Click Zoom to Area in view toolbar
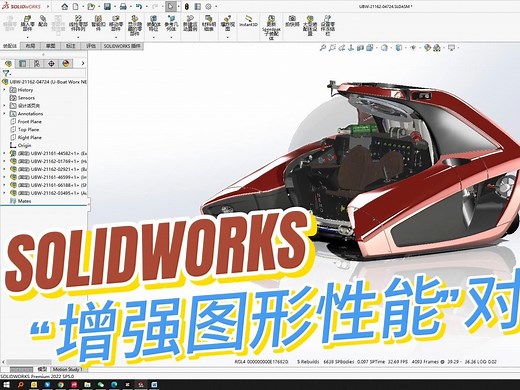Image resolution: width=520 pixels, height=390 pixels. (332, 48)
